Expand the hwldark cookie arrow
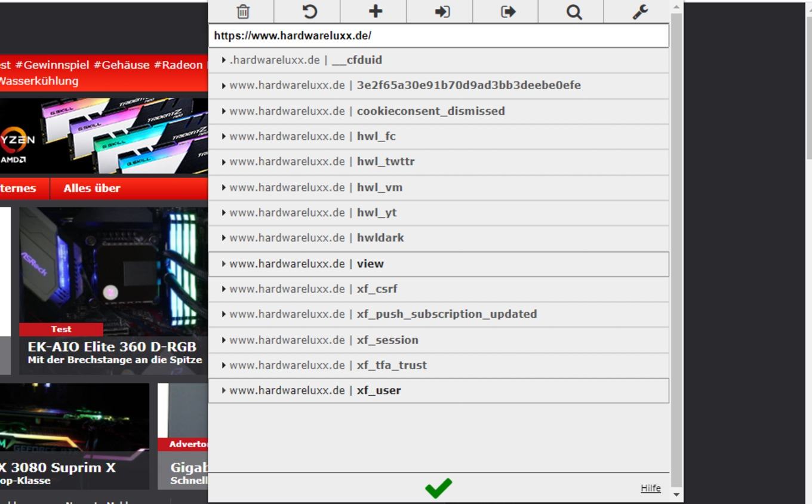This screenshot has height=504, width=812. click(x=223, y=238)
